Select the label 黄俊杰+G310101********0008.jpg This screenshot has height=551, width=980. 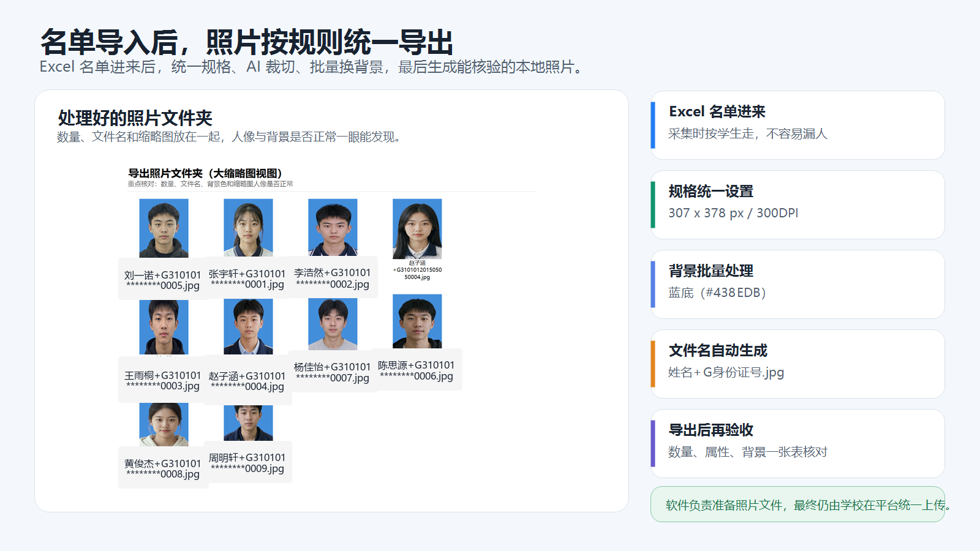coord(163,469)
